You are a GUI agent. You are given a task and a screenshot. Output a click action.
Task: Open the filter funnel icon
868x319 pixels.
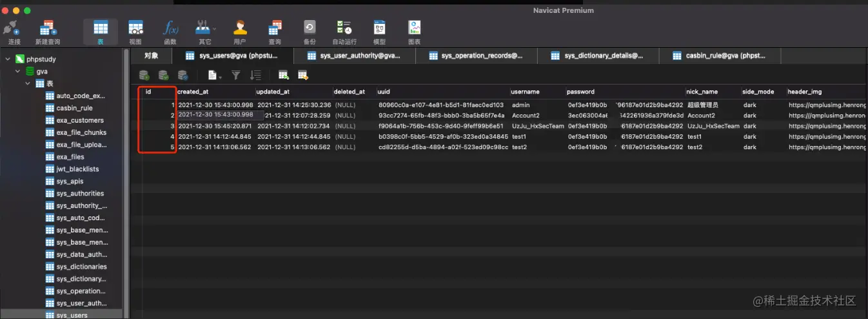coord(236,75)
